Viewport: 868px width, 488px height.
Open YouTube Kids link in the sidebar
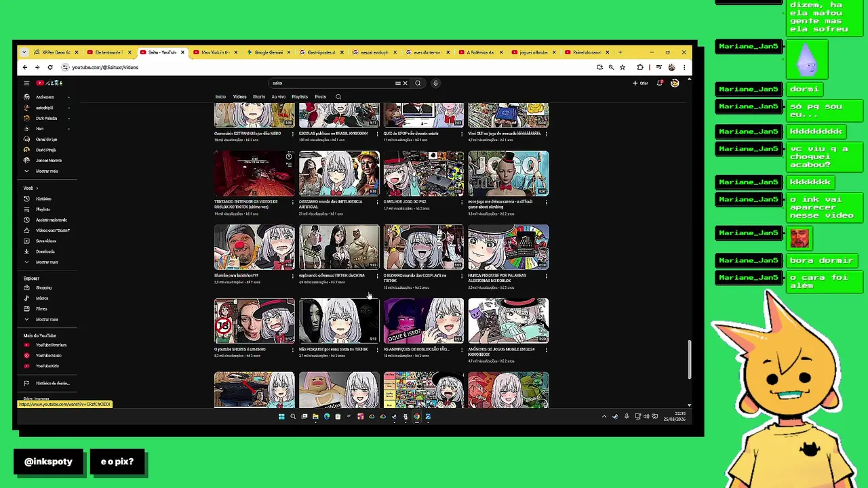tap(47, 366)
